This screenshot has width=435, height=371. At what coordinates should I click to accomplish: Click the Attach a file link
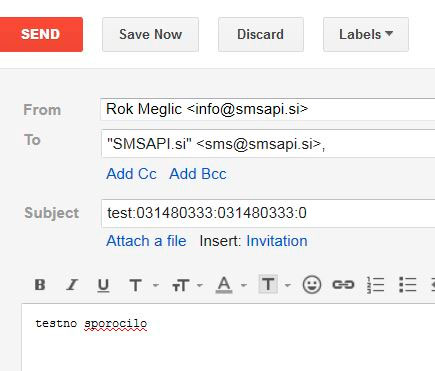[146, 241]
